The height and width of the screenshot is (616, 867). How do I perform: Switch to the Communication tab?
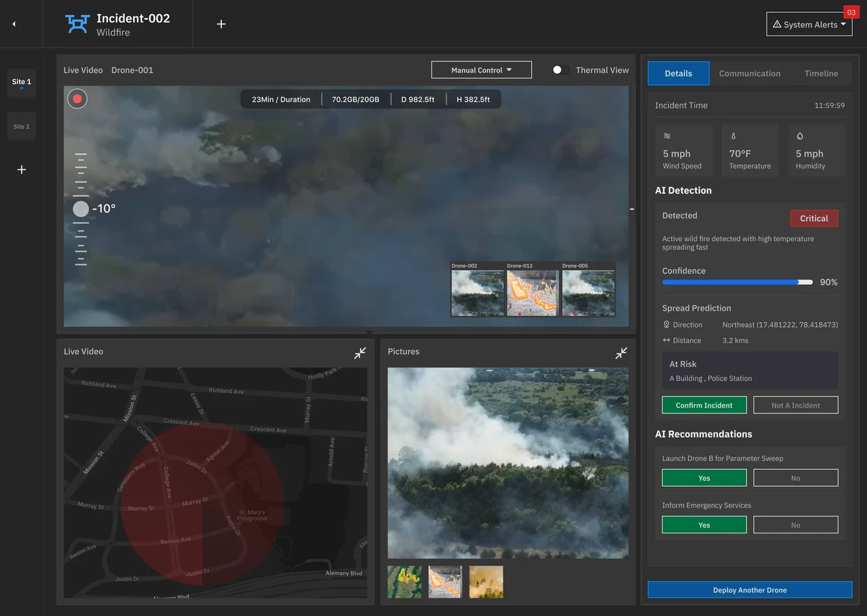(750, 73)
